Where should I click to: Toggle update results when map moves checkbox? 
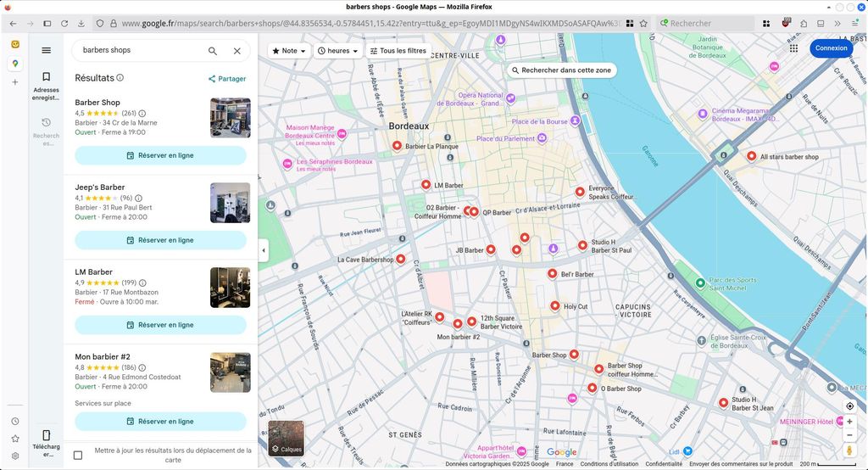78,455
